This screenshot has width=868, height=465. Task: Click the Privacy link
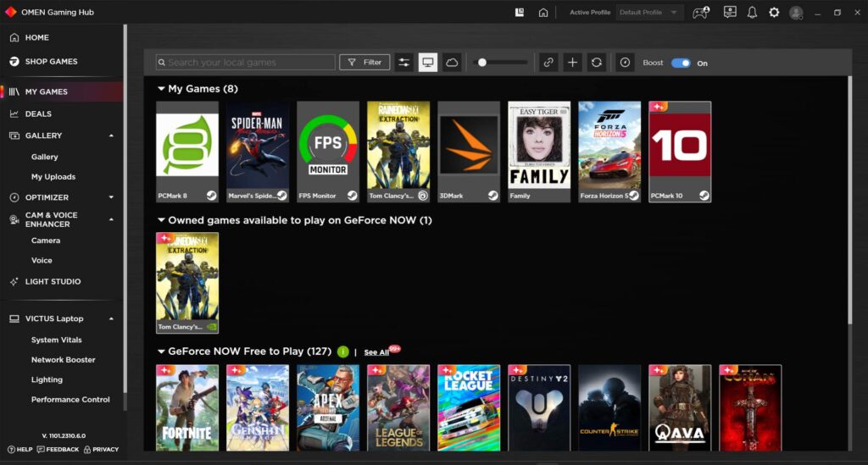(102, 450)
